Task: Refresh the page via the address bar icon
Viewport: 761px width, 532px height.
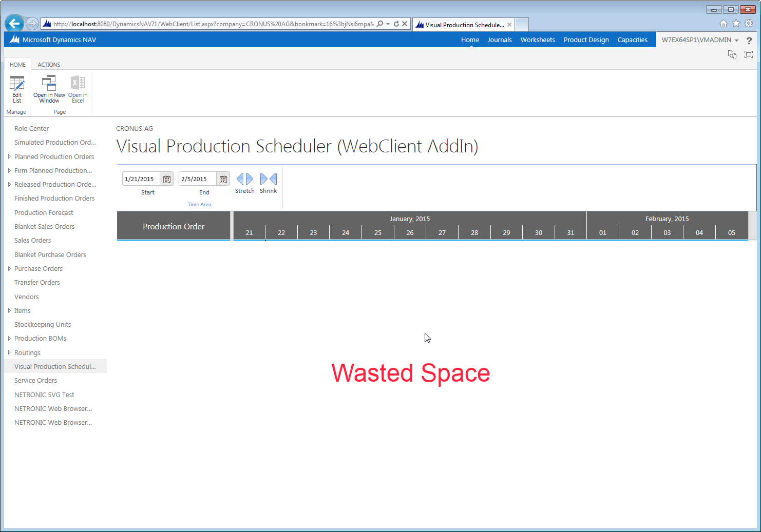Action: point(396,24)
